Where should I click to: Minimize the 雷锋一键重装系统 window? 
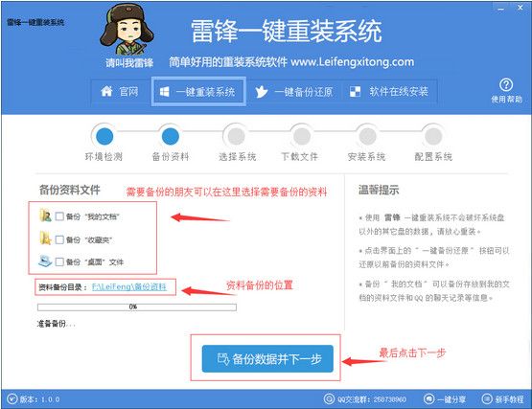pyautogui.click(x=500, y=9)
